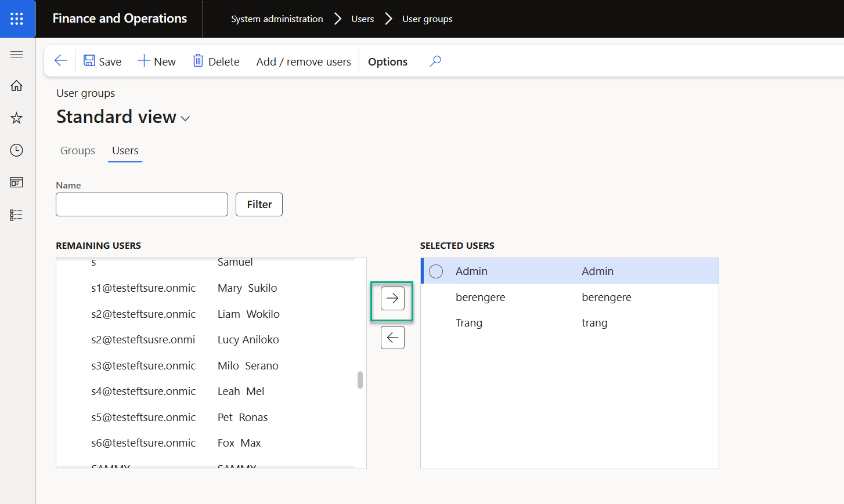Screen dimensions: 844x504
Task: Switch to the Groups tab
Action: click(x=78, y=151)
